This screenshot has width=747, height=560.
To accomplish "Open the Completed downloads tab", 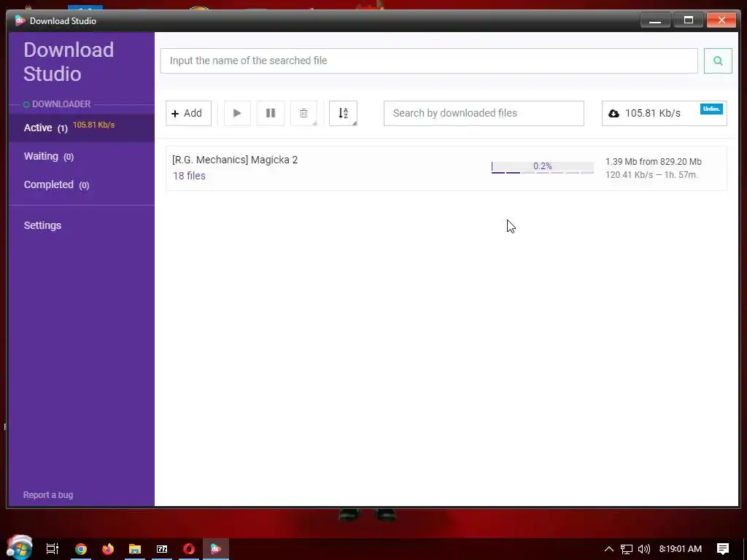I will click(82, 184).
